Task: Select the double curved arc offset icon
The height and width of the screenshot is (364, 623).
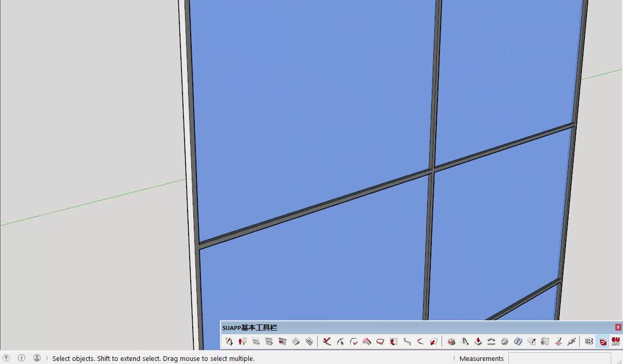Action: [491, 341]
